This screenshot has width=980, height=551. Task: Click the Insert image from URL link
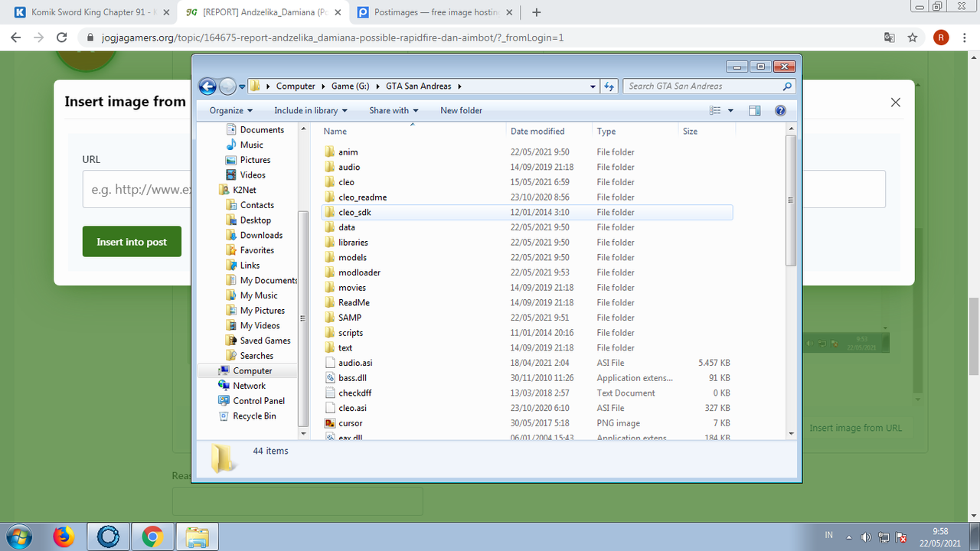[856, 429]
